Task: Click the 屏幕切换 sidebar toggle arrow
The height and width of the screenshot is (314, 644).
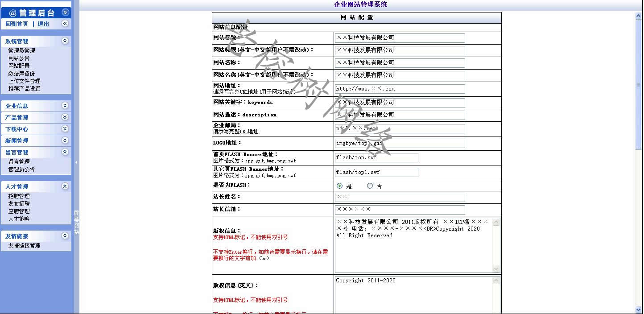Action: 76,162
